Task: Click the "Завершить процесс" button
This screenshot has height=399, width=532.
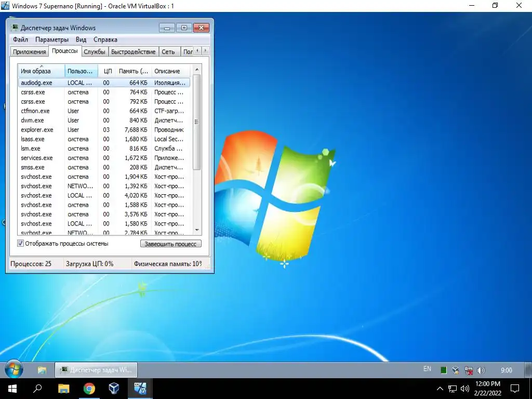Action: pos(170,244)
